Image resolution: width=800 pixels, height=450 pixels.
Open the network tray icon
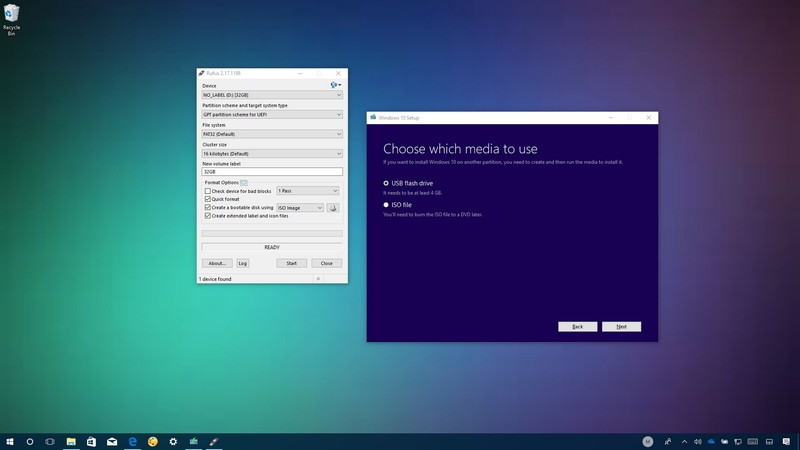pos(738,442)
